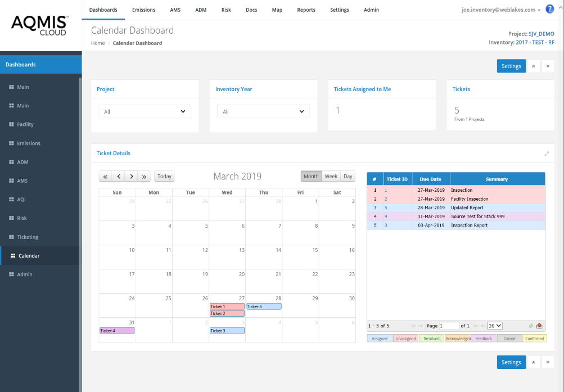Expand Ticket Details panel to fullscreen

click(547, 154)
